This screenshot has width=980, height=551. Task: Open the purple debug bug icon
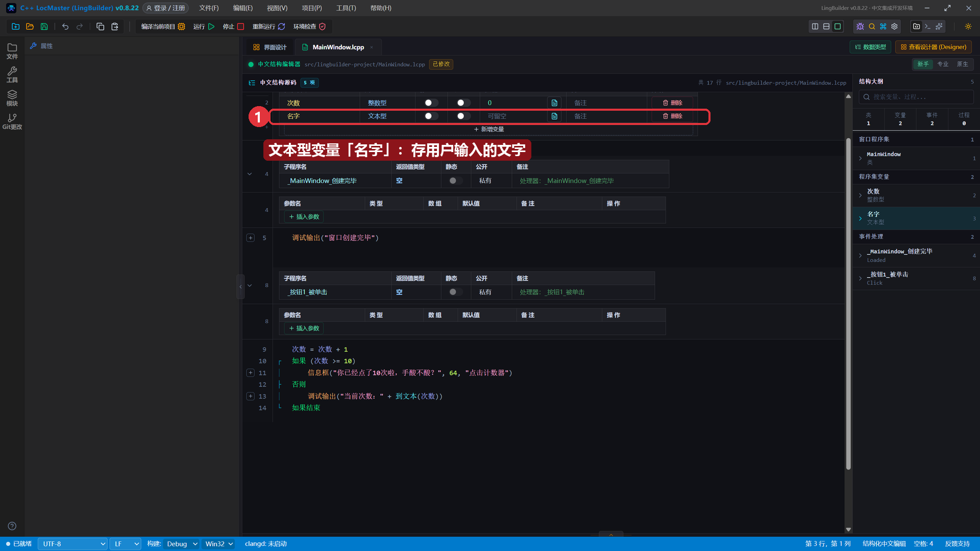pos(860,27)
